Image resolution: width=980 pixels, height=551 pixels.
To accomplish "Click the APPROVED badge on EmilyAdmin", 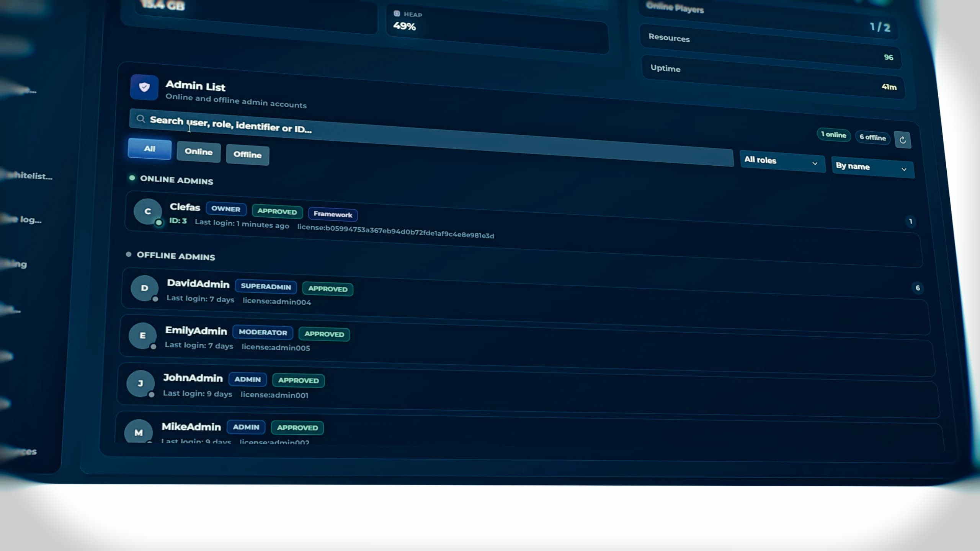I will click(324, 334).
